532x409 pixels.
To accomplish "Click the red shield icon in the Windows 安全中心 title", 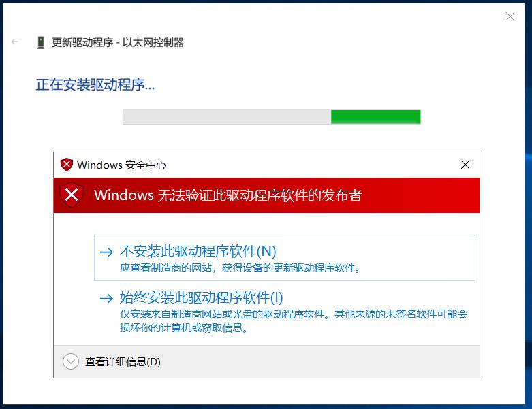I will click(x=67, y=165).
